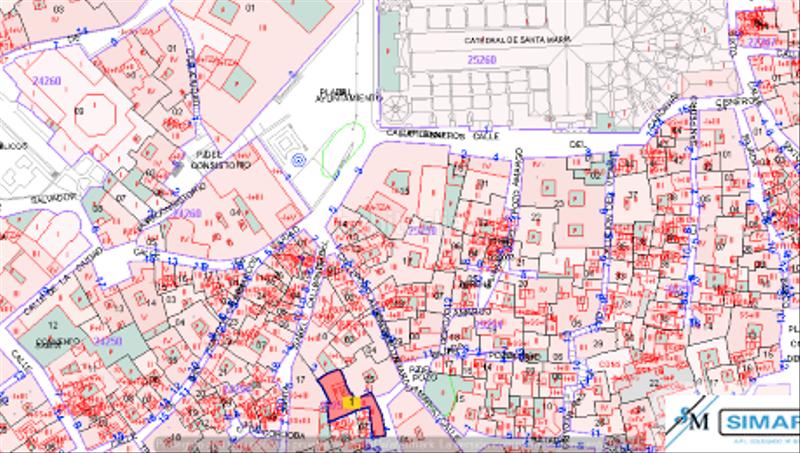This screenshot has width=800, height=453.
Task: Click the green square courtyard below the cathedral
Action: [x=548, y=187]
